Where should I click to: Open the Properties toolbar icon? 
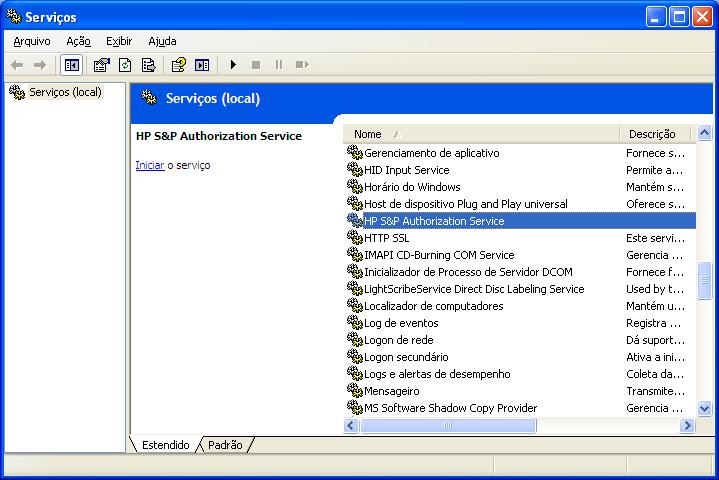pos(101,65)
